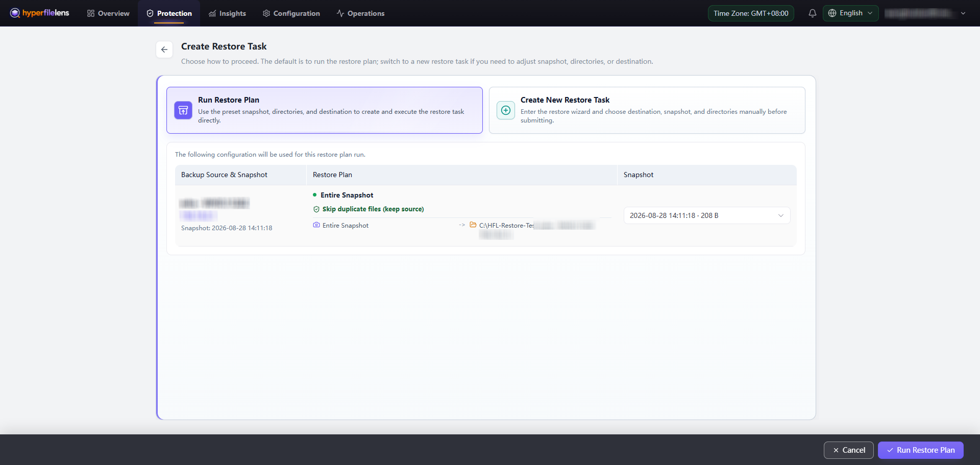This screenshot has height=465, width=980.
Task: Select the Run Restore Plan card
Action: [325, 110]
